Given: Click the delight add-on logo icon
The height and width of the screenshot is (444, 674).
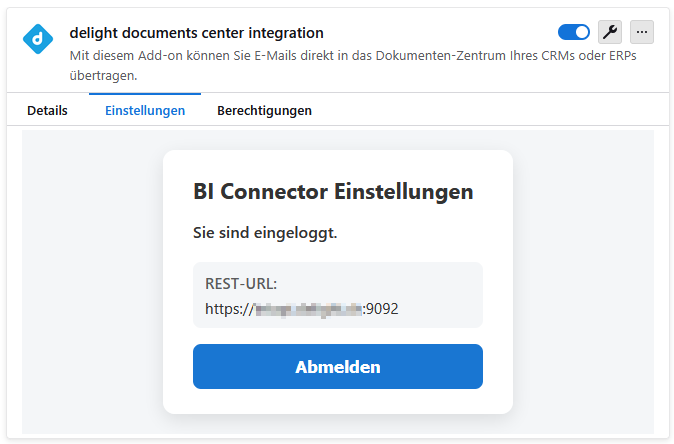Looking at the screenshot, I should [x=38, y=39].
